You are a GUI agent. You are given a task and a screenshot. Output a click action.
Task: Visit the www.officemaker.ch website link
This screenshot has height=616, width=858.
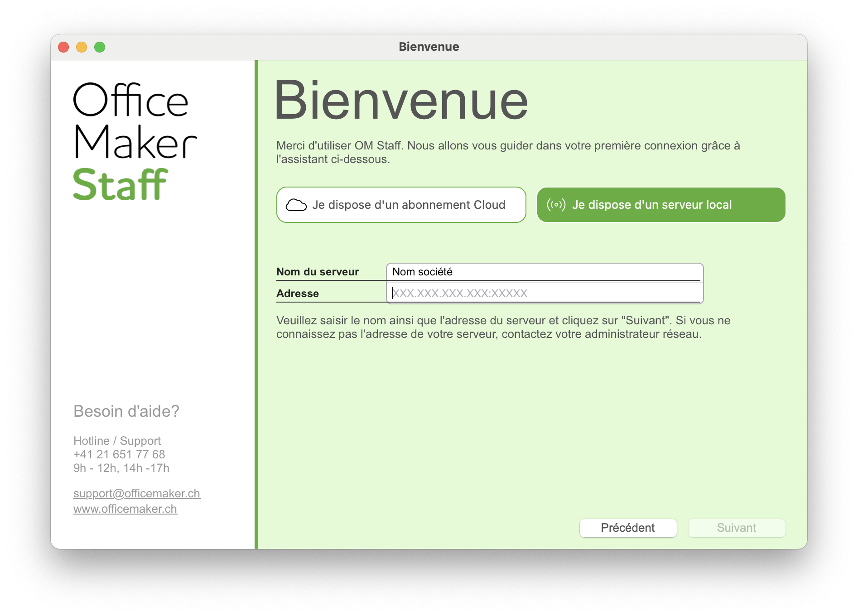pyautogui.click(x=125, y=509)
